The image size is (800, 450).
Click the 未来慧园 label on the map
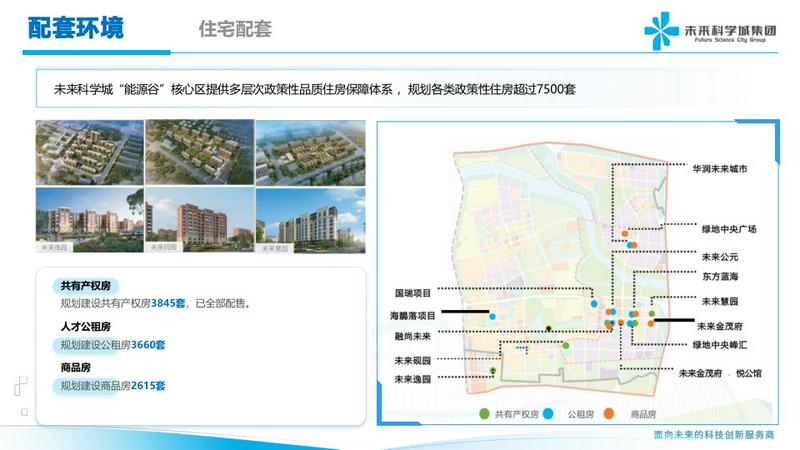tap(720, 302)
